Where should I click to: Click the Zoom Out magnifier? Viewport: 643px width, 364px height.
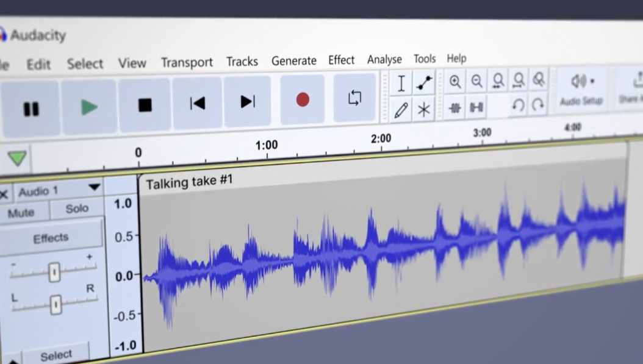pos(477,80)
